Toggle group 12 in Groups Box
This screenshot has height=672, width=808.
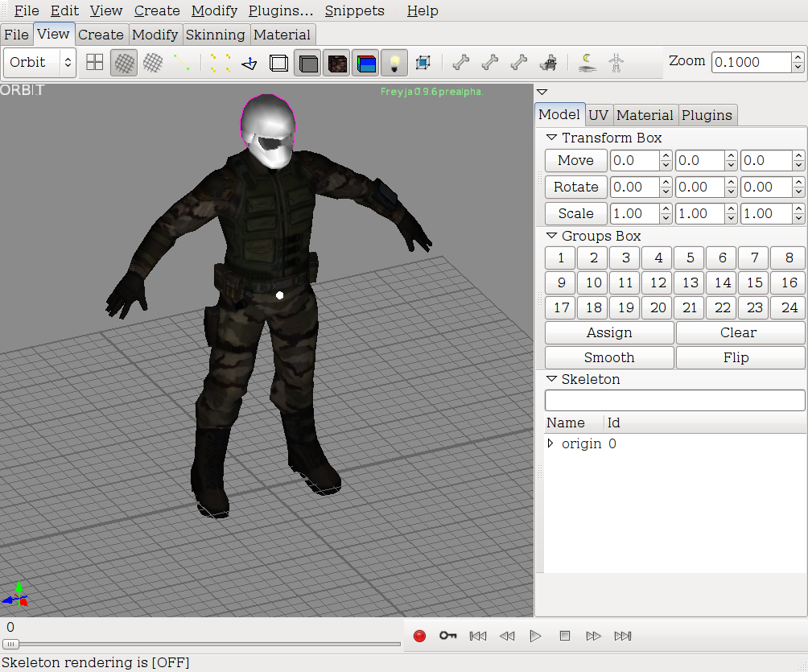[x=658, y=282]
